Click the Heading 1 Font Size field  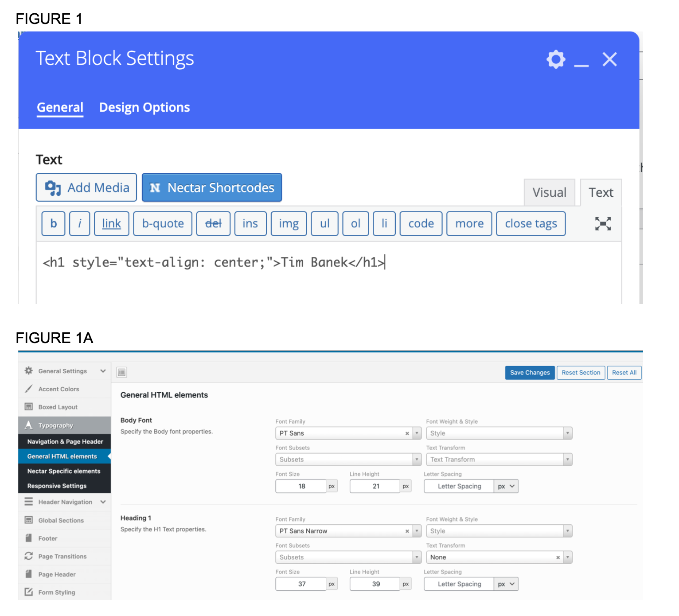[301, 584]
